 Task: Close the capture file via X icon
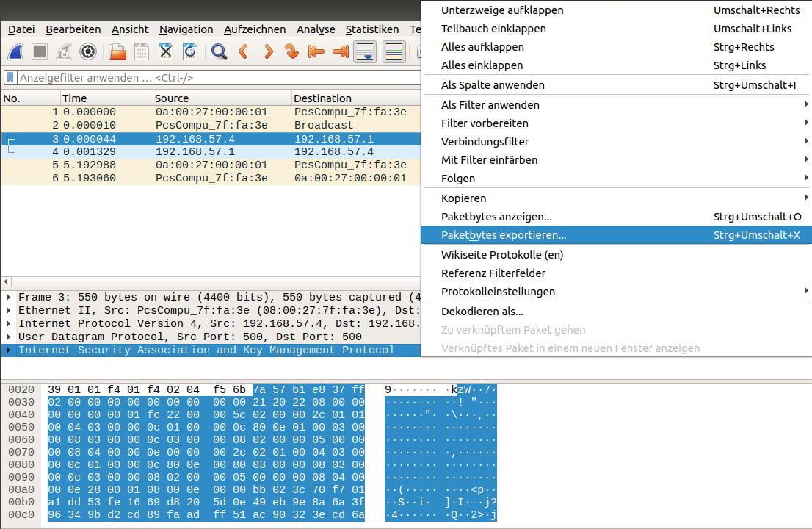click(x=166, y=51)
